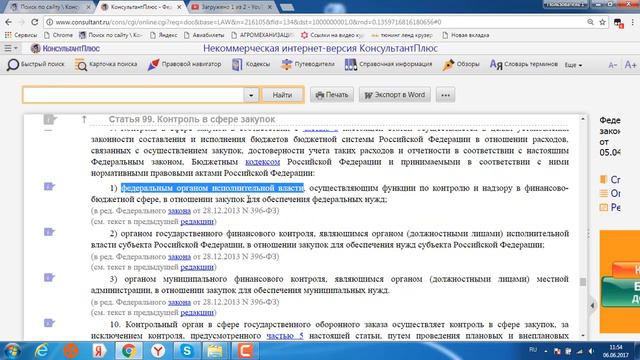Viewport: 640px width, 360px height.
Task: Expand the search history dropdown arrow
Action: coord(251,95)
